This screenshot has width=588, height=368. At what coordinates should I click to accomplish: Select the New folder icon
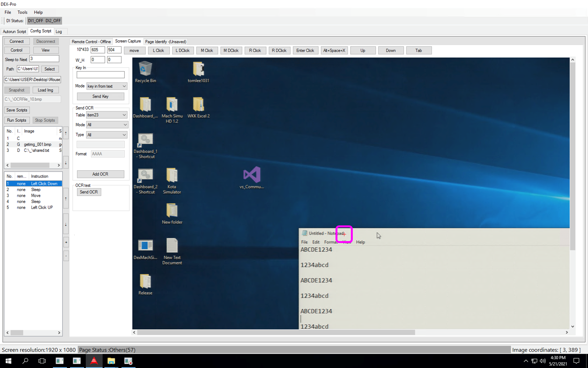click(x=172, y=211)
